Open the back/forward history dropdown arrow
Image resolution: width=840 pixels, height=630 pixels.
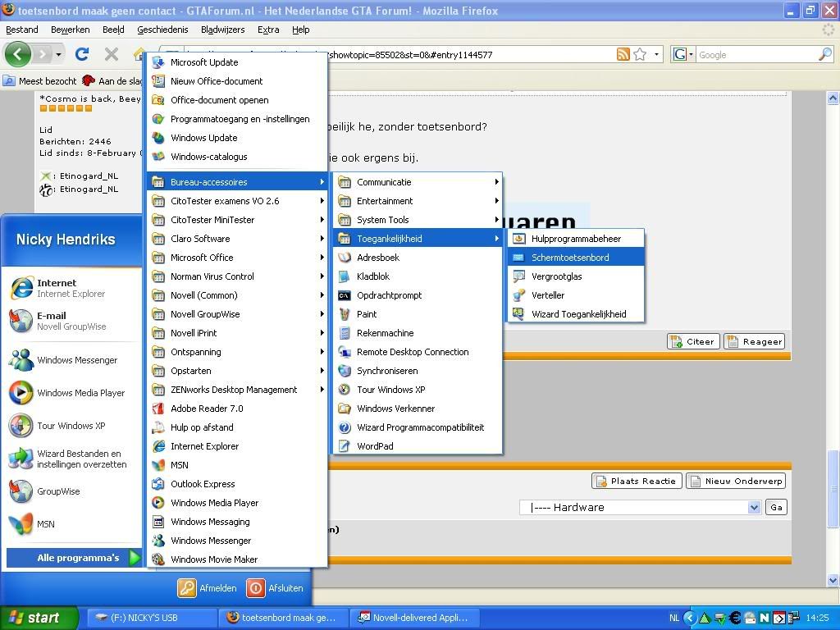(58, 54)
